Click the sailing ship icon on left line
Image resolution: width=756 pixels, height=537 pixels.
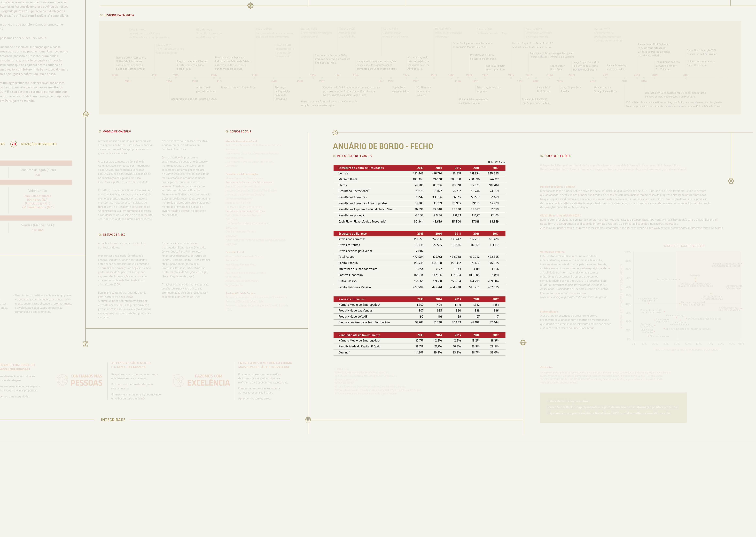[x=86, y=114]
